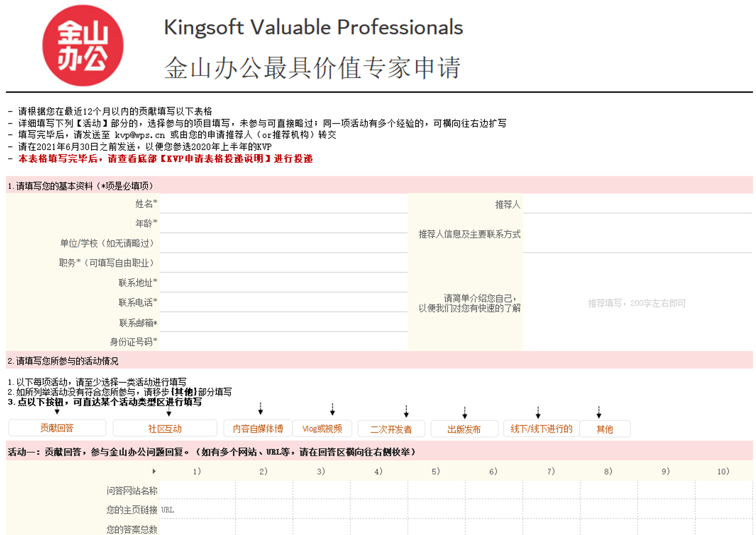The image size is (756, 535).
Task: Click the 联系电话 entry field
Action: pyautogui.click(x=283, y=303)
